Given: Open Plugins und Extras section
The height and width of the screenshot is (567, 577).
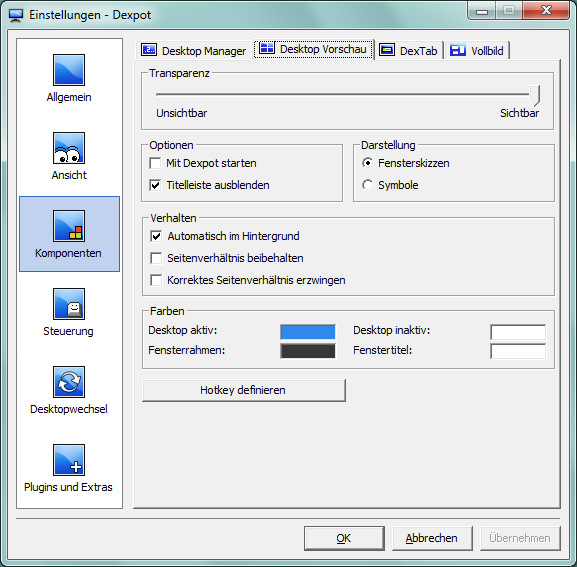Looking at the screenshot, I should 69,460.
